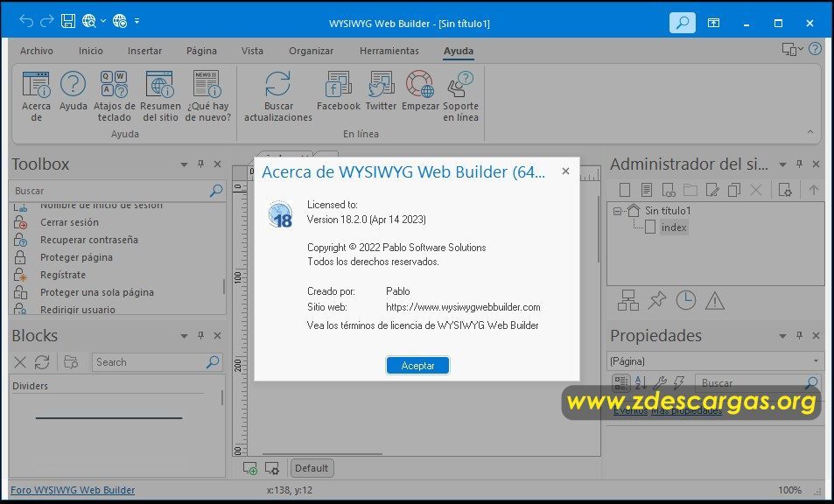Viewport: 834px width, 504px height.
Task: Open Administrador del sitio panel dropdown arrow
Action: [x=782, y=164]
